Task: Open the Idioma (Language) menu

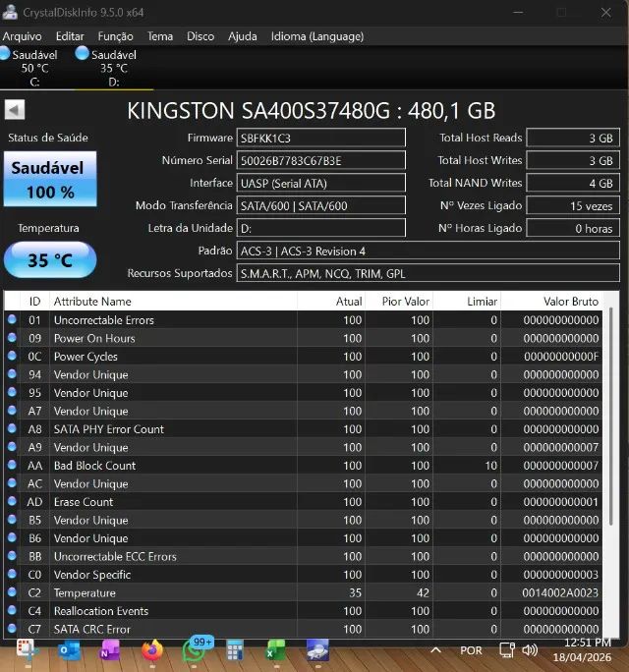Action: 317,36
